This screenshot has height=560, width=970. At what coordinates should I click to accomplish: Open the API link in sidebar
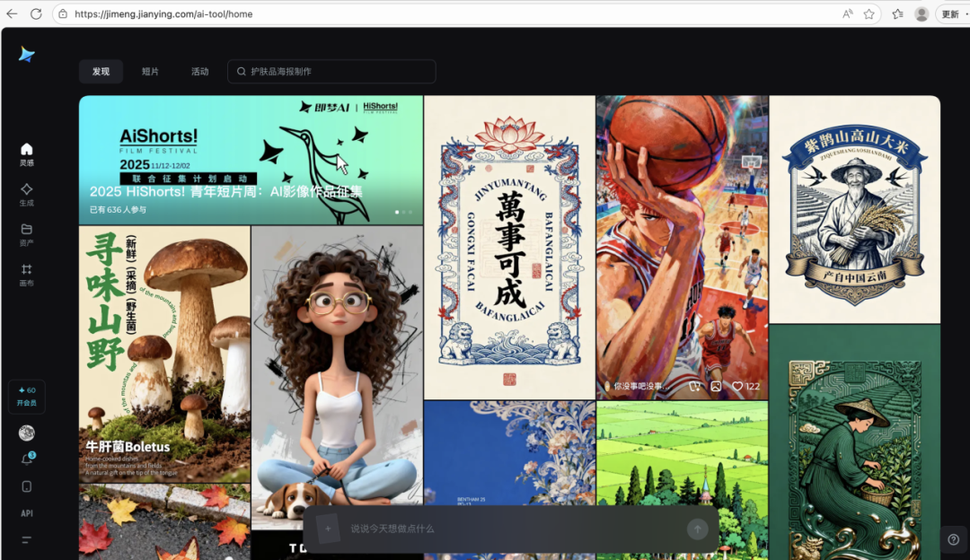tap(27, 513)
